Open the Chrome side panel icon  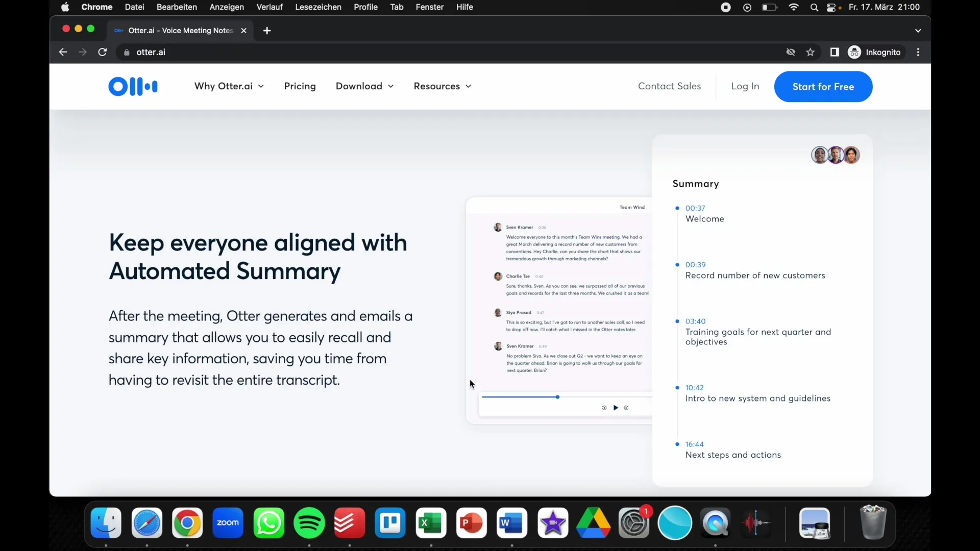click(835, 52)
